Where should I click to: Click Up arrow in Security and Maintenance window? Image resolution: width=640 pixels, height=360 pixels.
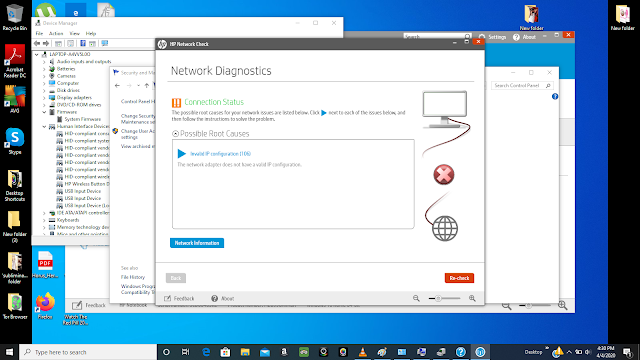click(147, 85)
